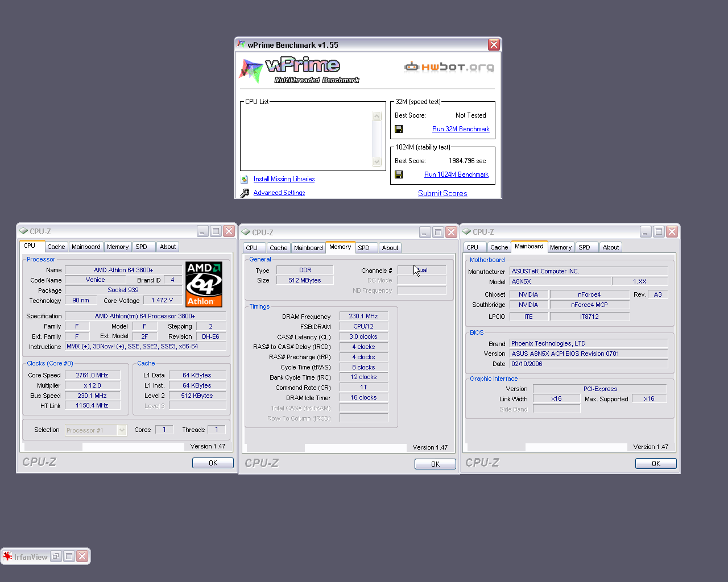Click the Southbridge value nForce4 MCP

pyautogui.click(x=589, y=305)
